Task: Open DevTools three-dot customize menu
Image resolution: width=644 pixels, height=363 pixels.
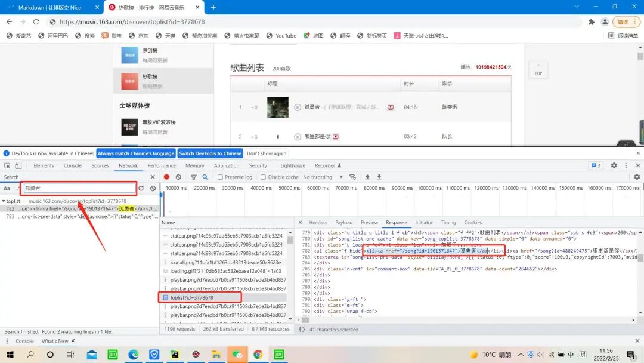Action: click(x=626, y=165)
